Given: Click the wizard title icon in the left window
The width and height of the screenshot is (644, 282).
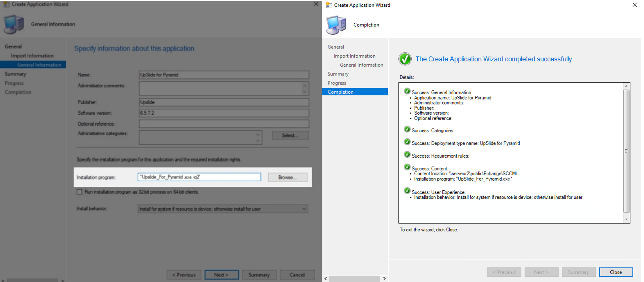Looking at the screenshot, I should [x=6, y=4].
